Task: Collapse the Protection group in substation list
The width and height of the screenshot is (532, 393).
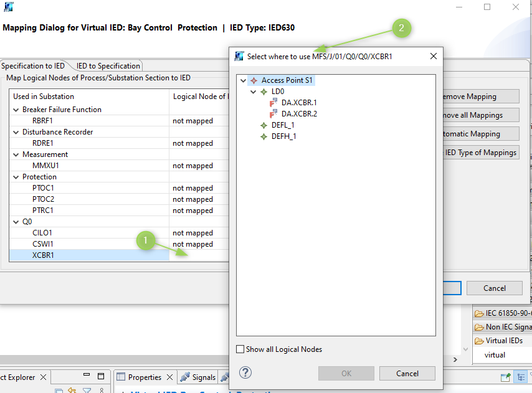Action: pyautogui.click(x=16, y=177)
